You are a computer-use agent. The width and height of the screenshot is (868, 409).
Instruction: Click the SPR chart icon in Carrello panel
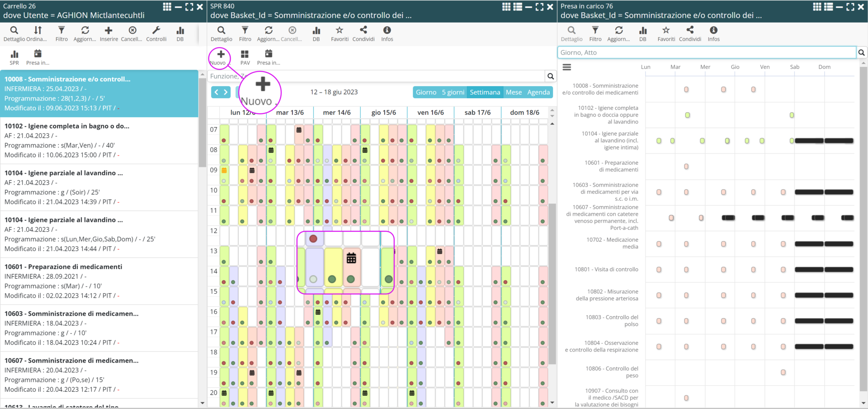point(14,54)
